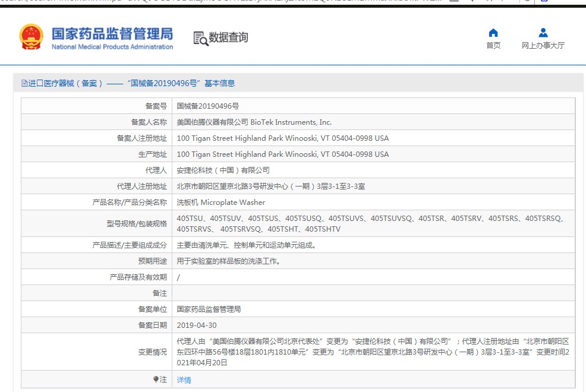Open the 详情 link

click(184, 380)
